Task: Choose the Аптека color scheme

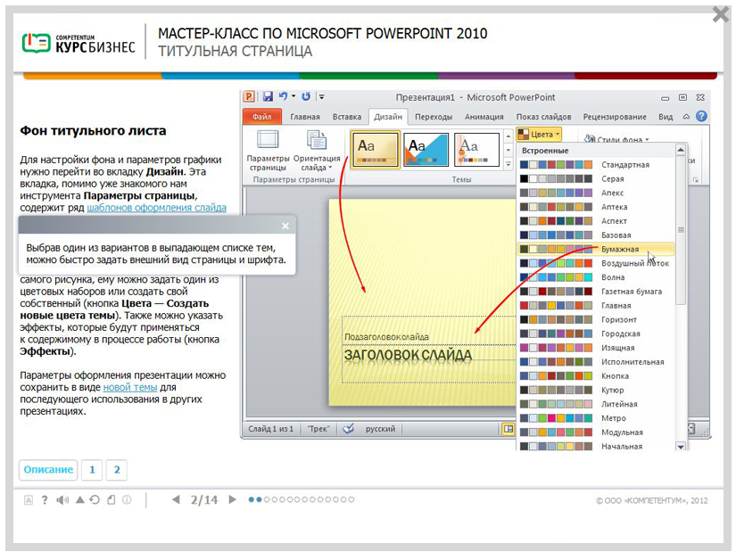Action: 596,207
